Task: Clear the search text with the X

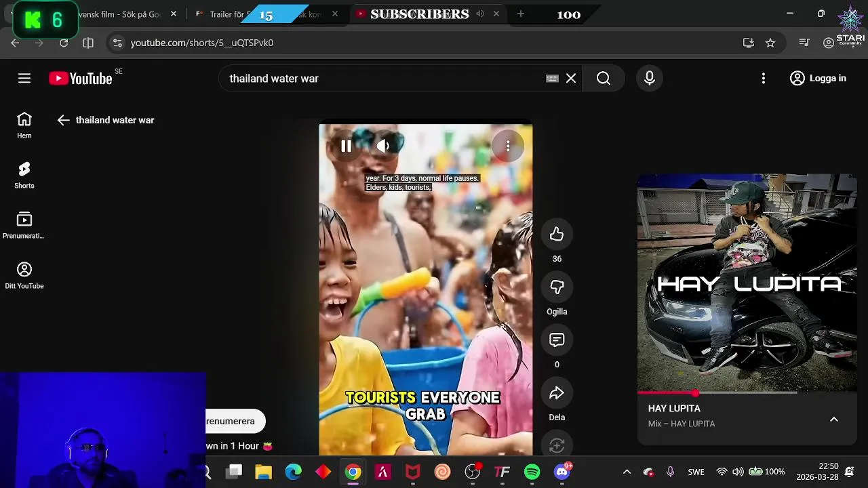Action: pos(571,79)
